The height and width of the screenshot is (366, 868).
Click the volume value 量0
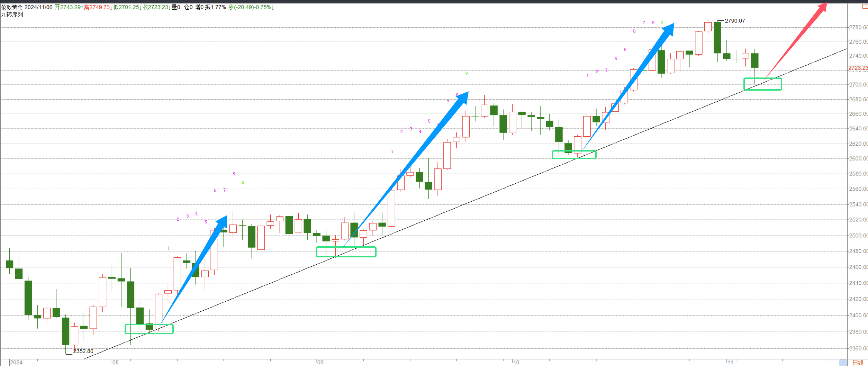[176, 7]
